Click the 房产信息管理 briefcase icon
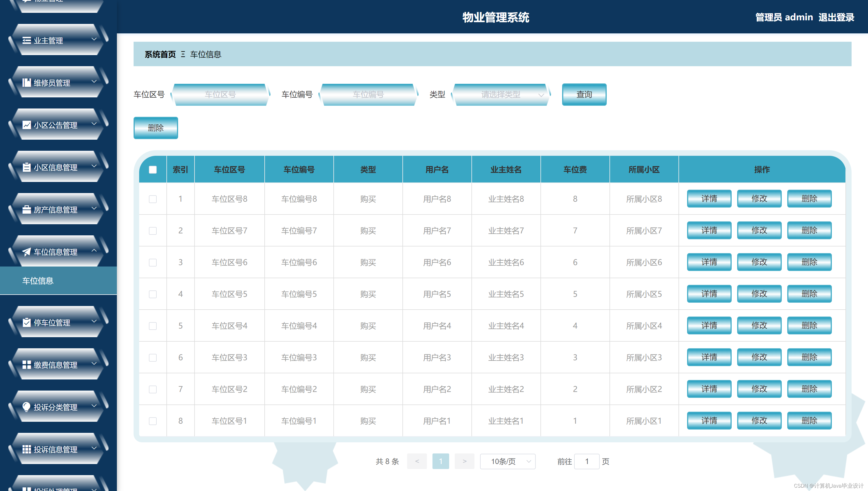The height and width of the screenshot is (491, 868). point(26,210)
